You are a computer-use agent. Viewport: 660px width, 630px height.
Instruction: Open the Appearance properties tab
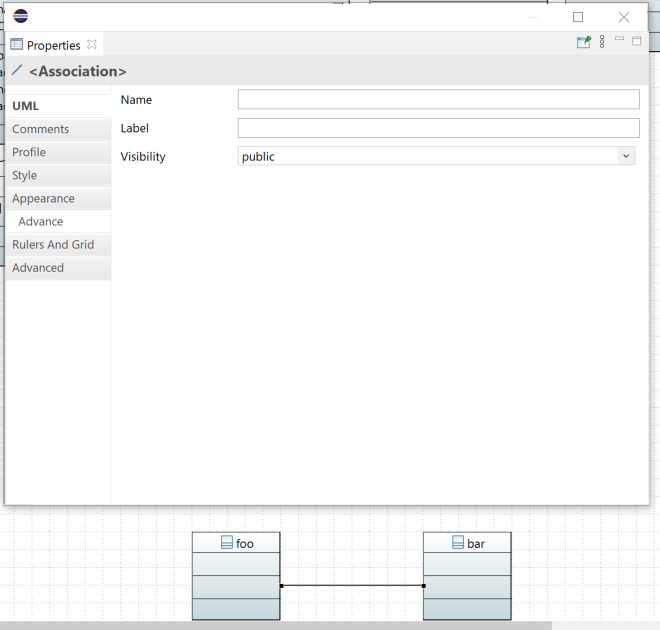[x=58, y=198]
